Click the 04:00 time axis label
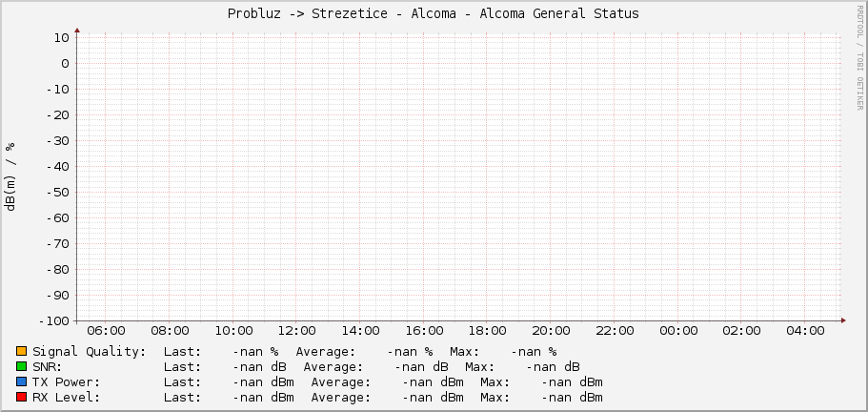Image resolution: width=868 pixels, height=412 pixels. (x=805, y=331)
